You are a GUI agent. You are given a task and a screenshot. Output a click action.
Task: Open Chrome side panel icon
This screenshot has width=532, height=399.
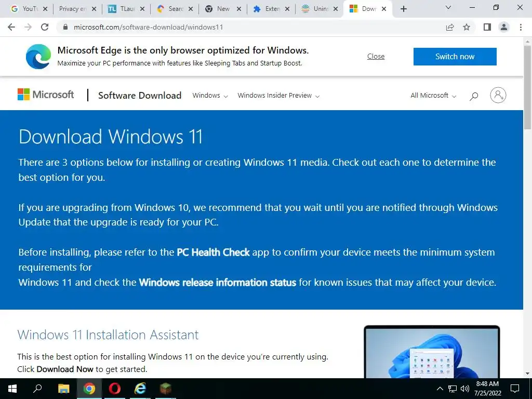(487, 27)
